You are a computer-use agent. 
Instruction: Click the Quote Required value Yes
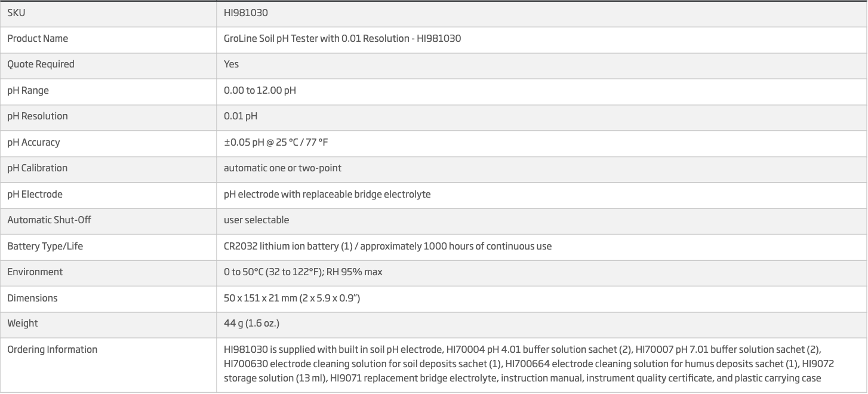point(231,64)
